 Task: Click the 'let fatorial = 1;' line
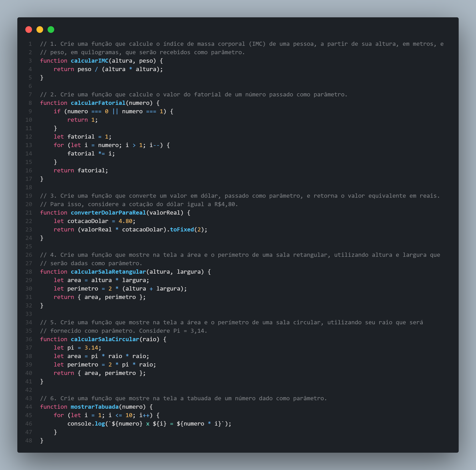[82, 137]
